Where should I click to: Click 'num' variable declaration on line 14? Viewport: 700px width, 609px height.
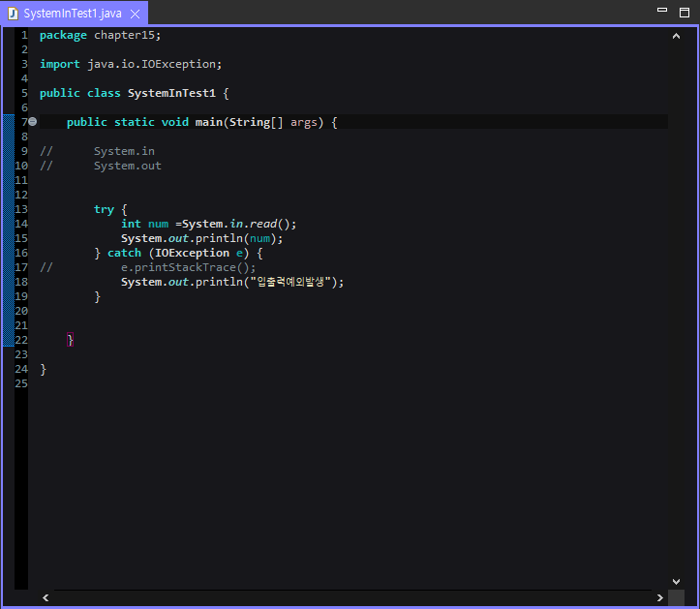(158, 224)
